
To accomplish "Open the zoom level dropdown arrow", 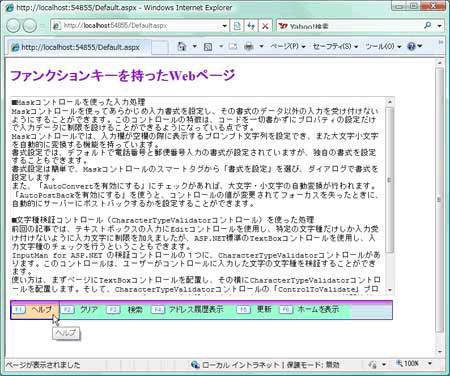I will [x=430, y=363].
